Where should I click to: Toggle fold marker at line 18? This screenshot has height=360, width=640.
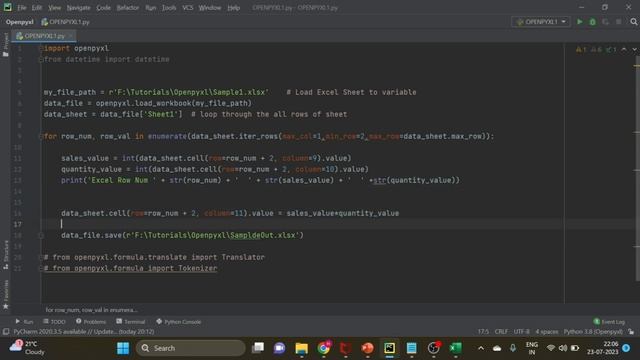tap(41, 235)
